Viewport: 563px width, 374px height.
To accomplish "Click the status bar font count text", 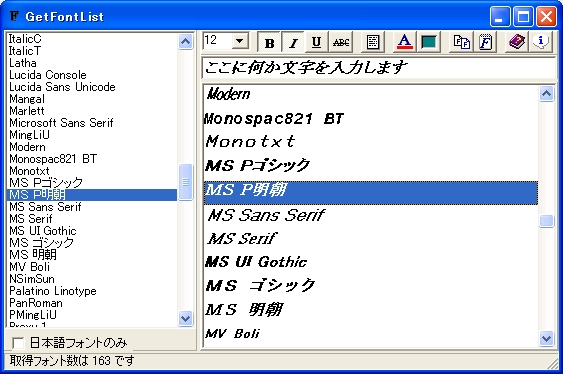I will [x=72, y=360].
